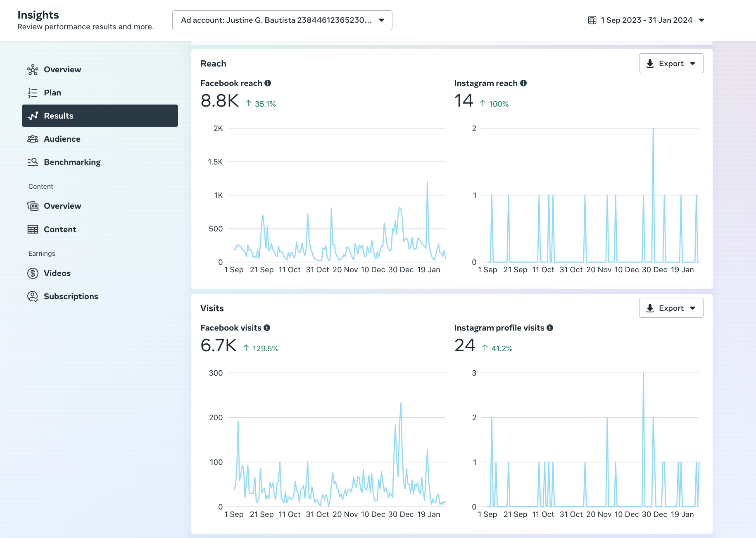This screenshot has width=756, height=538.
Task: Click Instagram profile visits info icon
Action: [550, 328]
